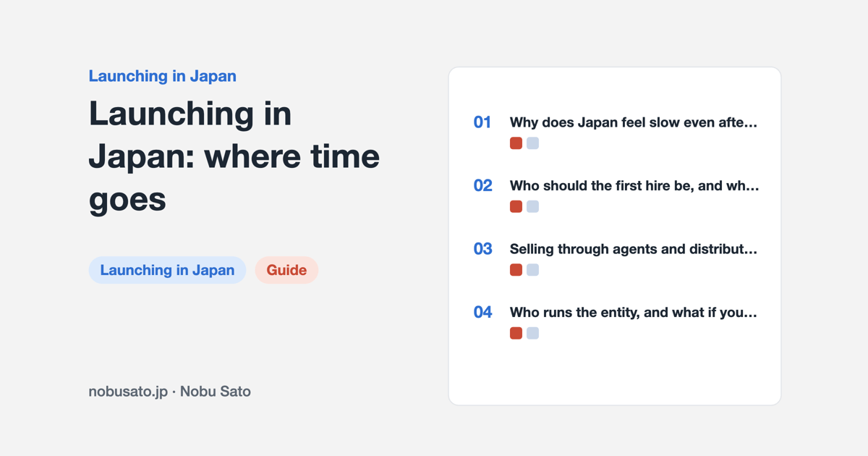This screenshot has width=868, height=456.
Task: Click gray-blue square under item 04
Action: tap(532, 333)
